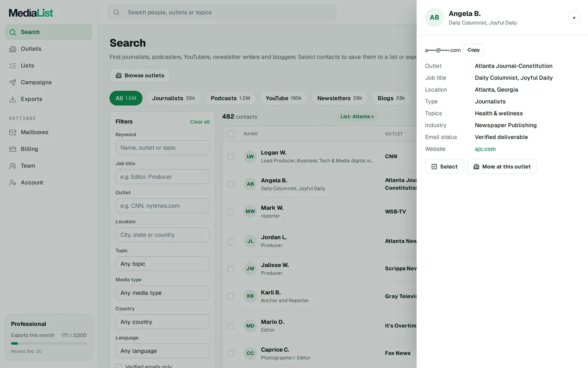This screenshot has width=588, height=368.
Task: Click the MW avatar for Mark W.
Action: pyautogui.click(x=250, y=211)
